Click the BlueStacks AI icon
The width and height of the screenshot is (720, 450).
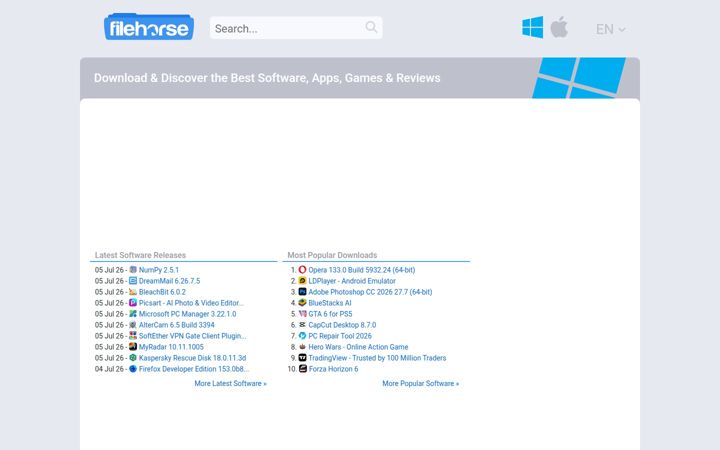[x=303, y=303]
